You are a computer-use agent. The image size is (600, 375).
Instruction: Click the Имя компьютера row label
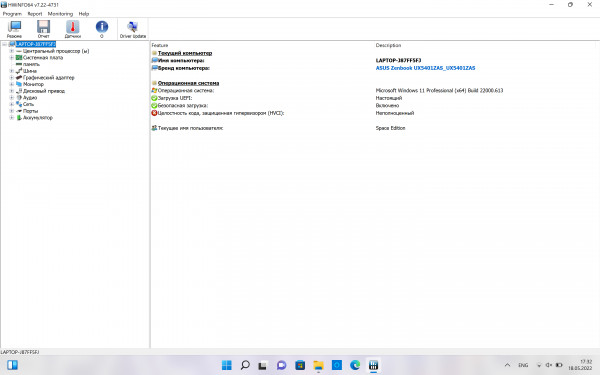tap(181, 60)
